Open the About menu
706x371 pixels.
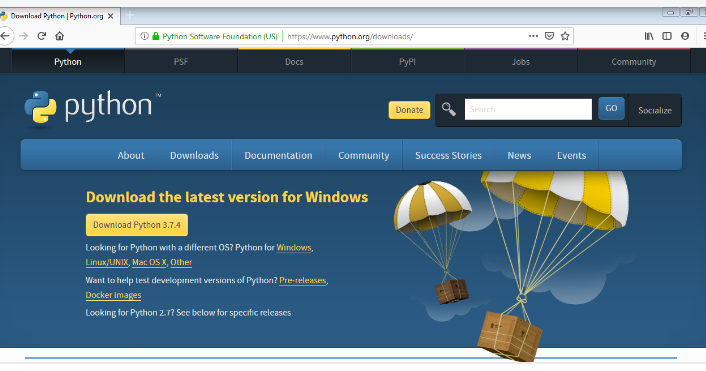point(131,155)
